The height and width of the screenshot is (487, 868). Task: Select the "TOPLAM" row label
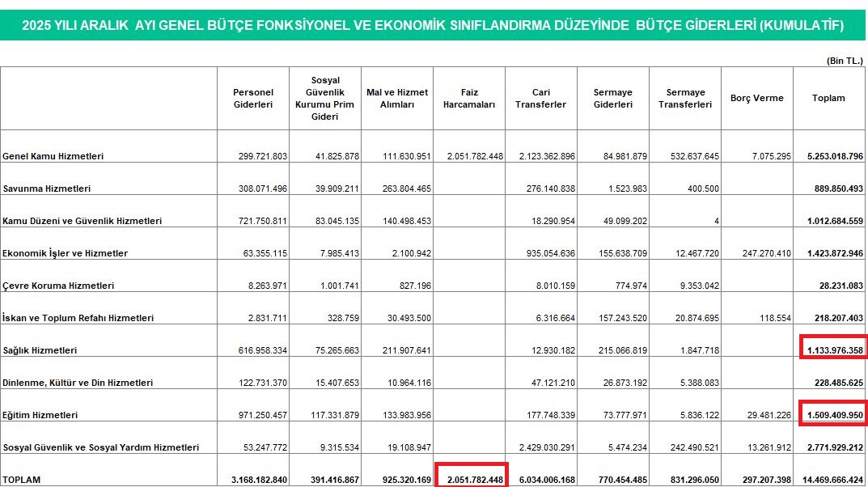tap(22, 480)
